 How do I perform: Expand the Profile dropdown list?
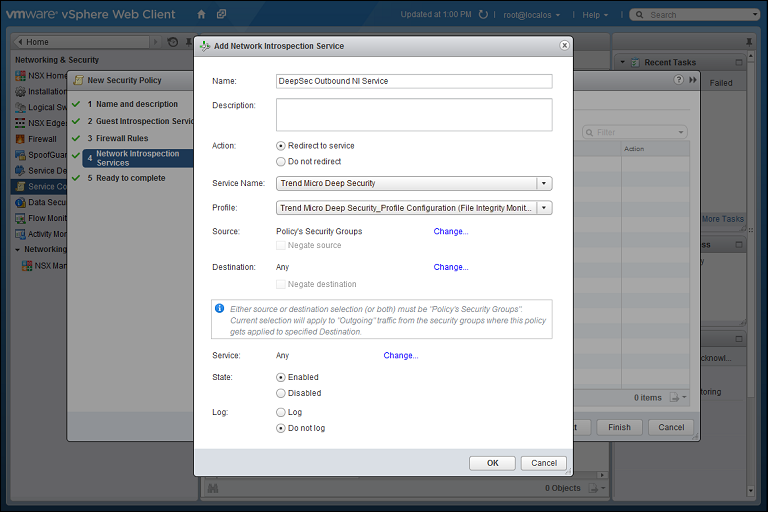click(x=544, y=208)
